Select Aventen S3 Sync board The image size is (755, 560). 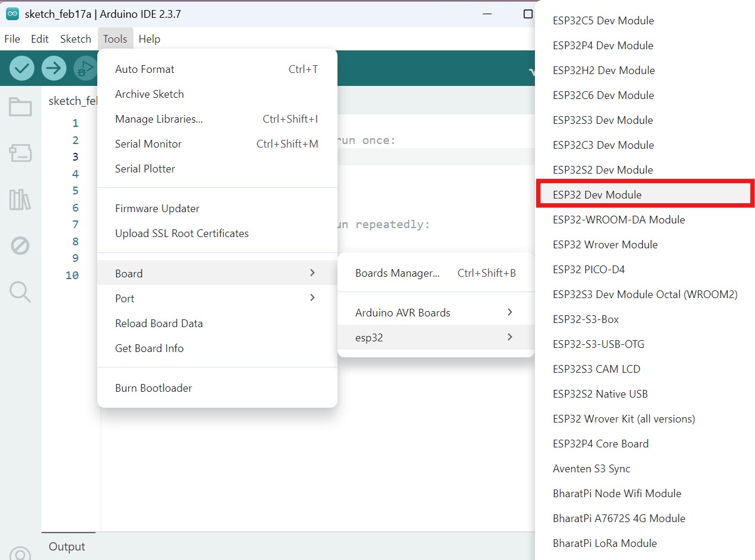pos(645,469)
